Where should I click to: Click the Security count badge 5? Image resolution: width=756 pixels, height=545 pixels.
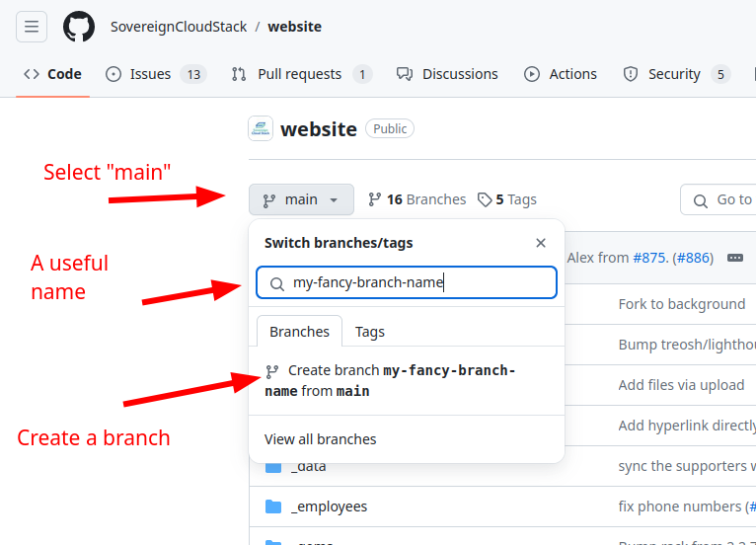[x=720, y=74]
